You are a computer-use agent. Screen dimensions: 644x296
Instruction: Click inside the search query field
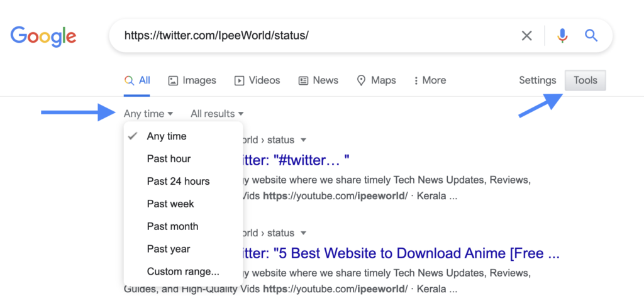click(314, 36)
